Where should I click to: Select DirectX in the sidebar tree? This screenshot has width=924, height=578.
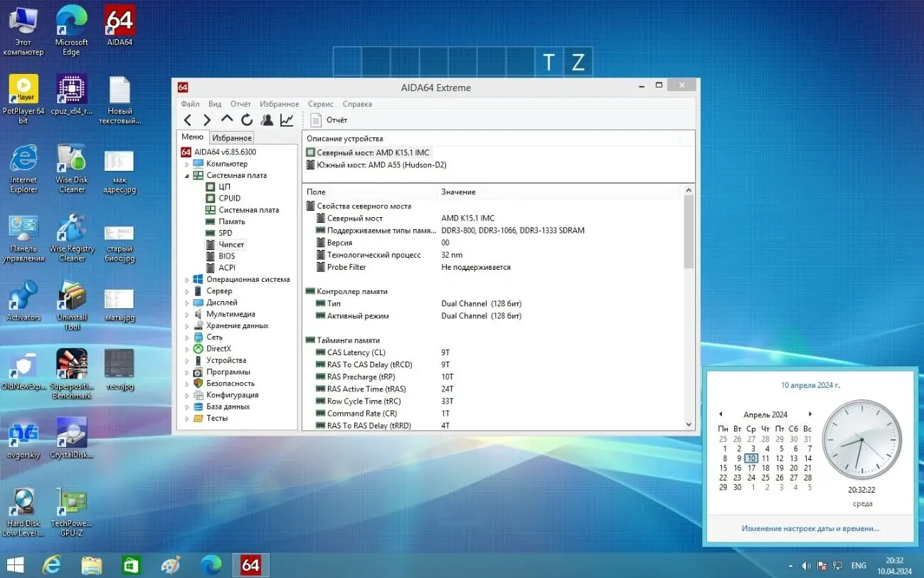[x=217, y=348]
